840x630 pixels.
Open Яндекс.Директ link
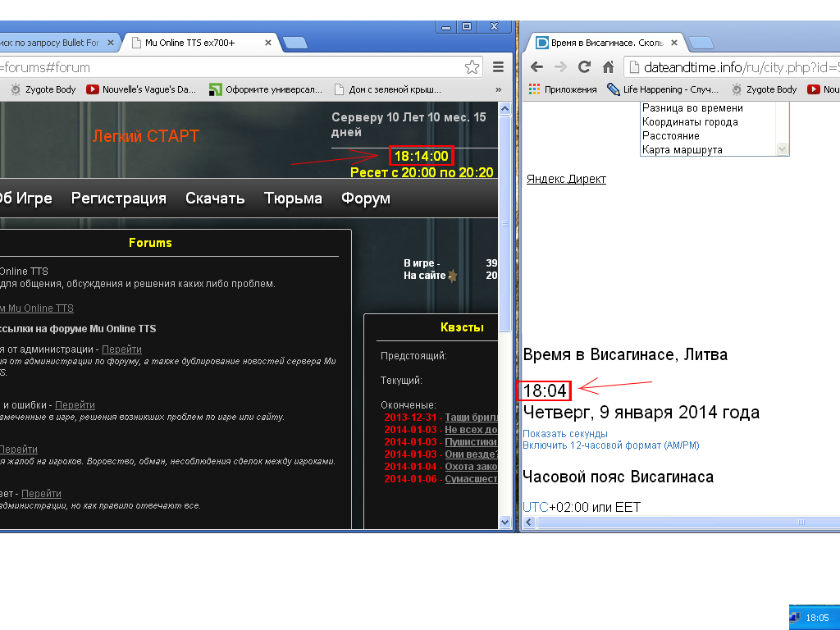566,179
